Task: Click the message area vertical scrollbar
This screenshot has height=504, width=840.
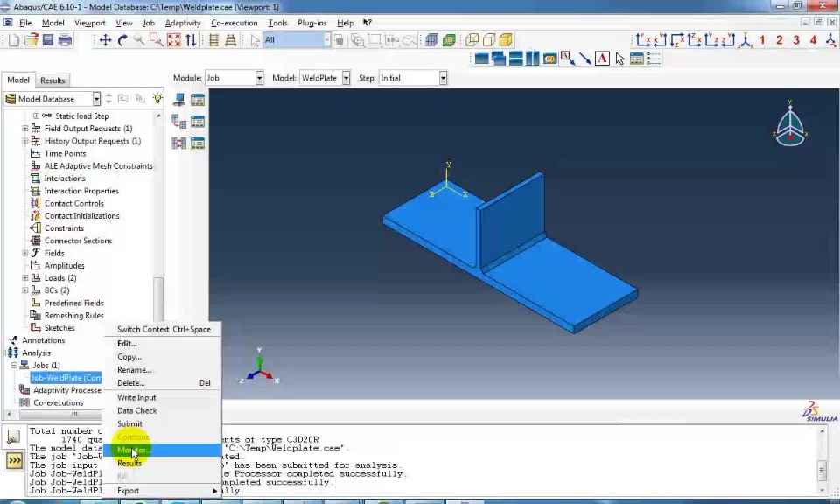Action: 822,471
